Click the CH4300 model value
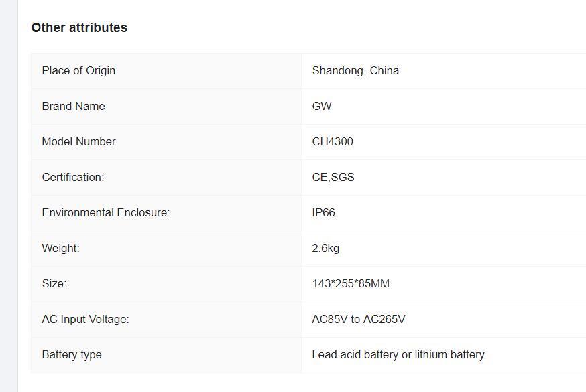The image size is (586, 392). pyautogui.click(x=333, y=141)
